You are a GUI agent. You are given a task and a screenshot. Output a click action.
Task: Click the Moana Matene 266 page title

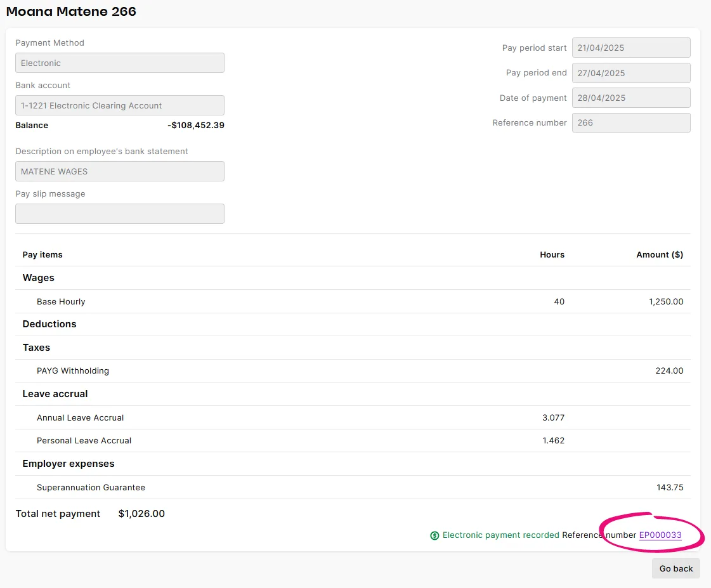[71, 11]
